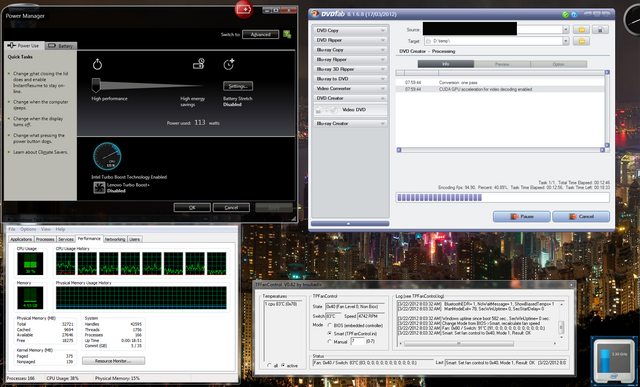Click Cancel in Power Manager

(231, 207)
